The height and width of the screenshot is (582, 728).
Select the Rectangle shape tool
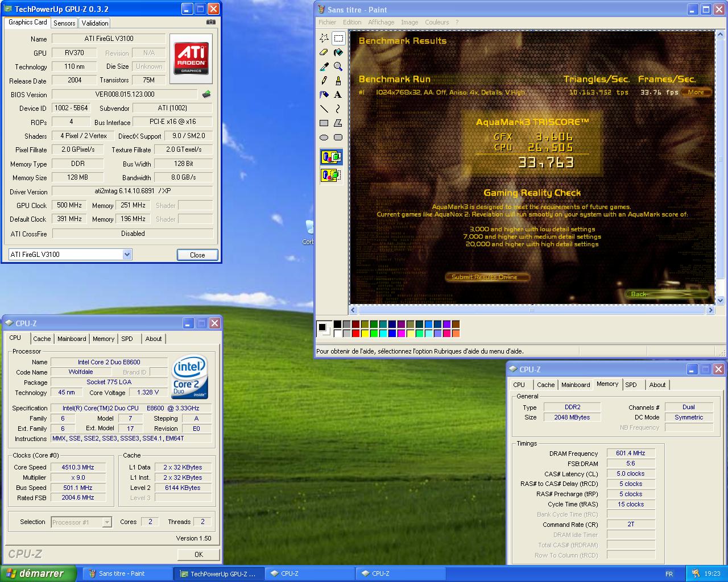coord(324,123)
